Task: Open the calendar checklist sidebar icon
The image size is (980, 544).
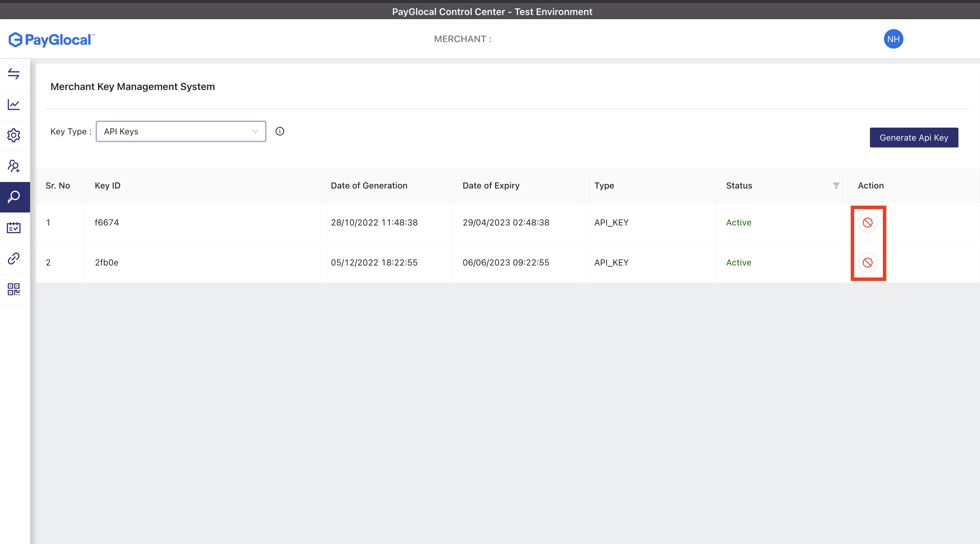Action: (x=14, y=228)
